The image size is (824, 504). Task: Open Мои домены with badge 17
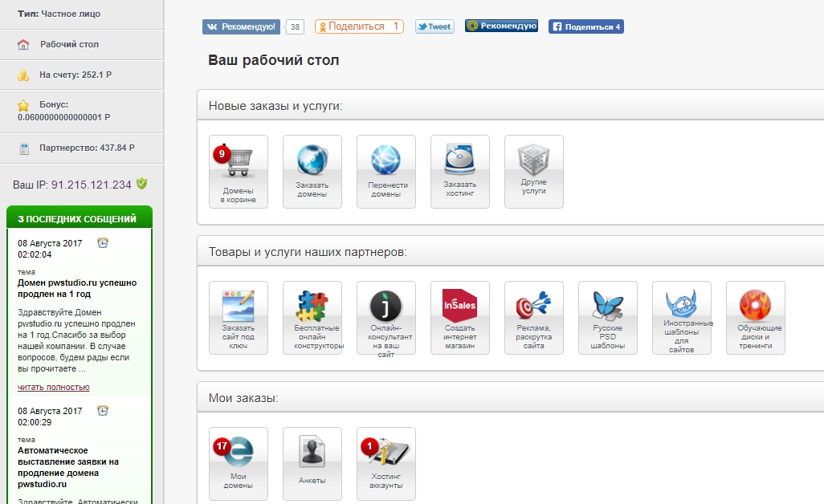pyautogui.click(x=238, y=463)
